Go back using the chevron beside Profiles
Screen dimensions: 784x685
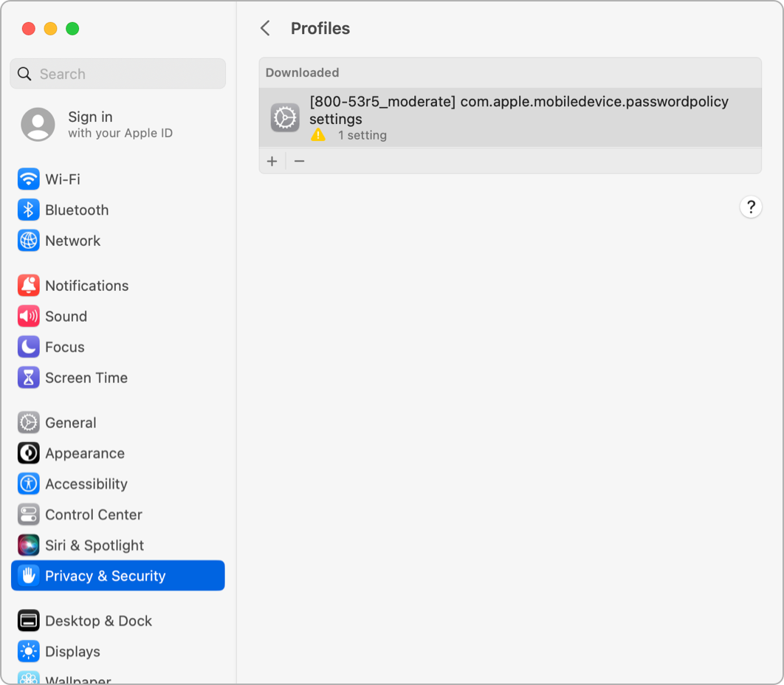pyautogui.click(x=266, y=28)
